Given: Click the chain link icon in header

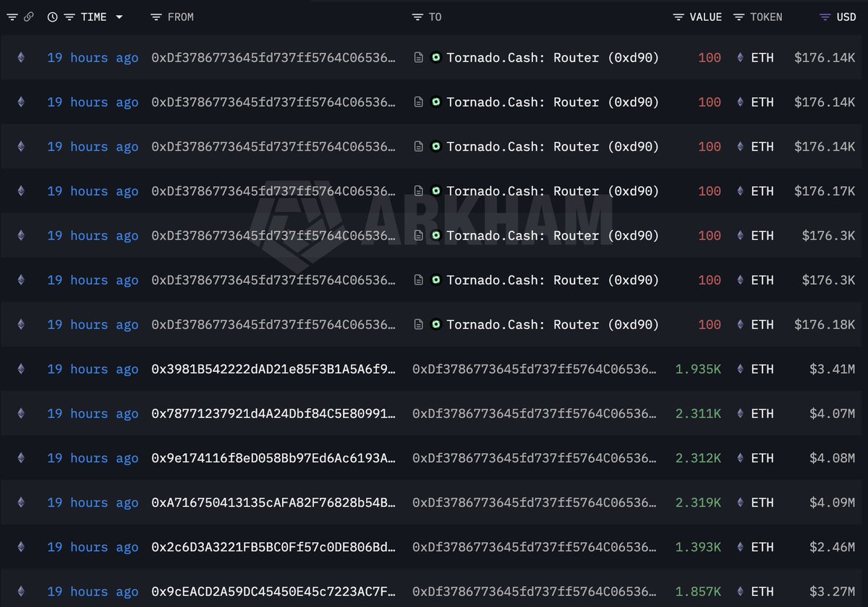Looking at the screenshot, I should coord(28,17).
